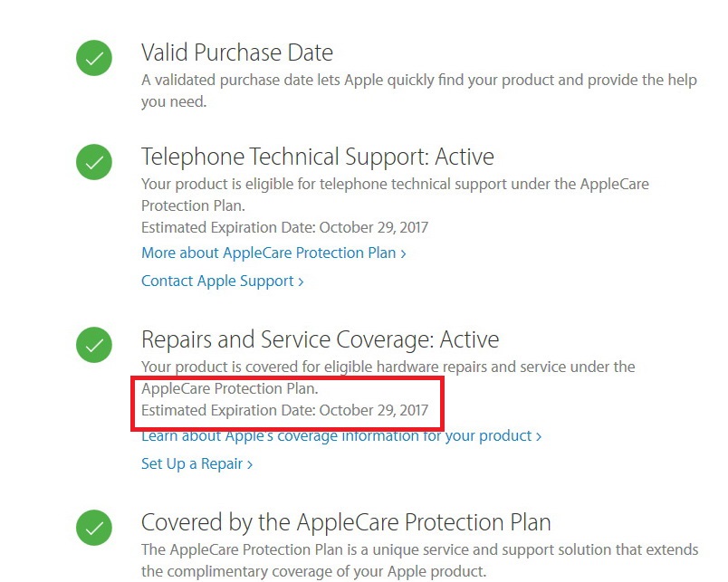Open the More about AppleCare Protection Plan link

[273, 253]
